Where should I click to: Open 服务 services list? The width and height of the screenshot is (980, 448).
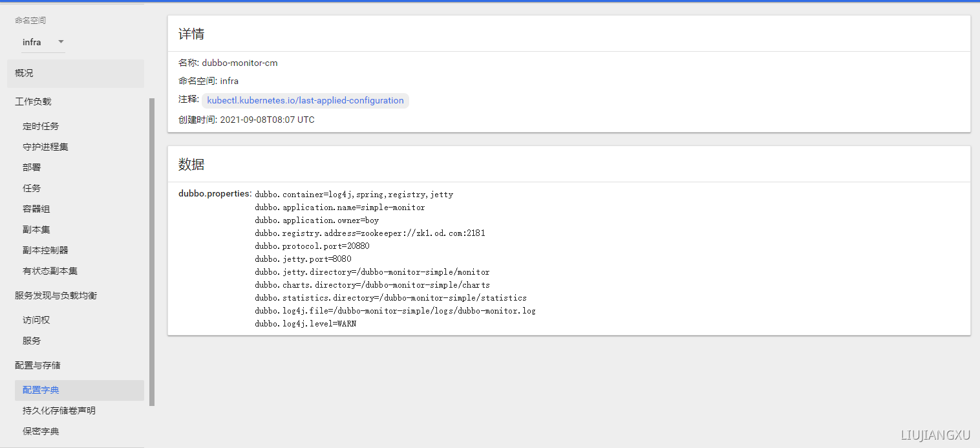pyautogui.click(x=32, y=341)
